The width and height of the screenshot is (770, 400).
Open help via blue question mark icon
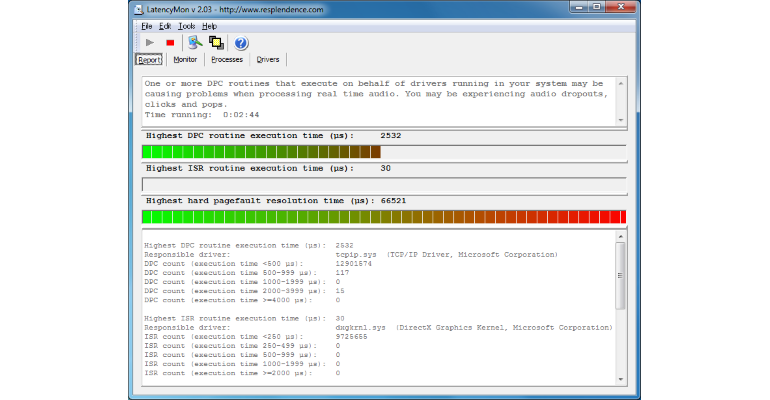pyautogui.click(x=241, y=43)
